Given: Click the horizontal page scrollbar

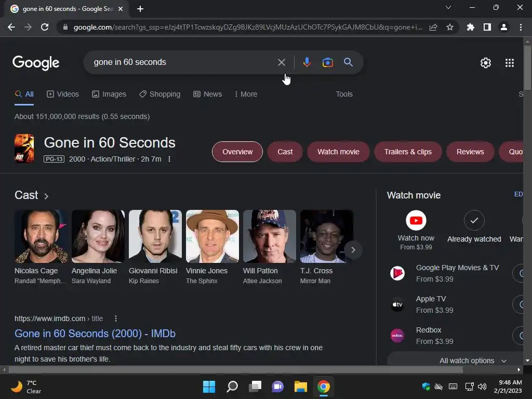Looking at the screenshot, I should (235, 369).
